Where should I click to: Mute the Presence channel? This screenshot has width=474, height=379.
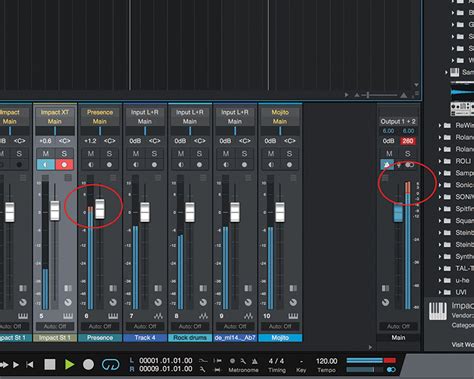(x=91, y=154)
